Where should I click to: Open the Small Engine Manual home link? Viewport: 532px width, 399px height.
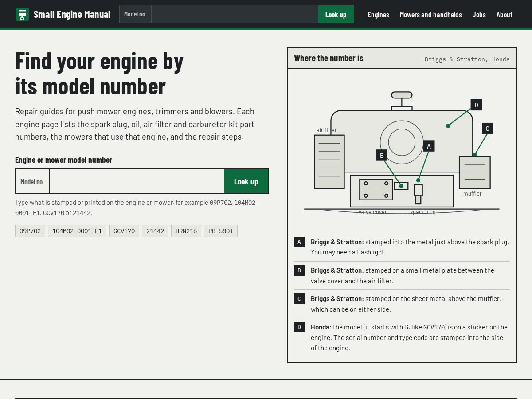63,14
